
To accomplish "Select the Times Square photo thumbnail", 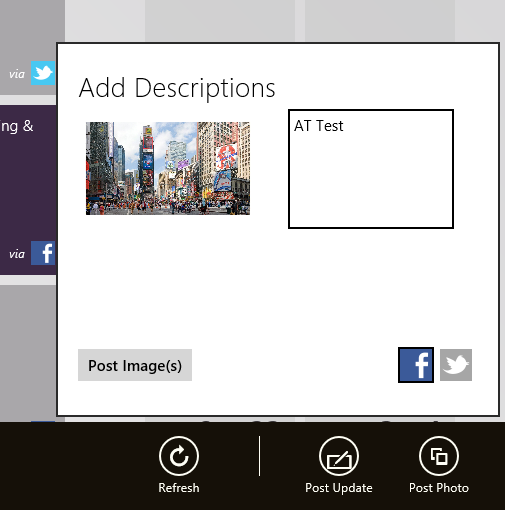I will 168,168.
